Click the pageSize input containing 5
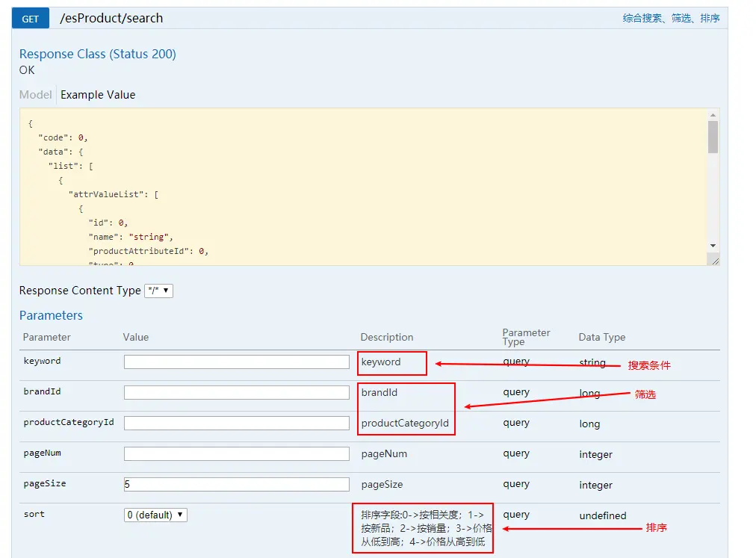Viewport: 756px width, 558px height. [237, 484]
